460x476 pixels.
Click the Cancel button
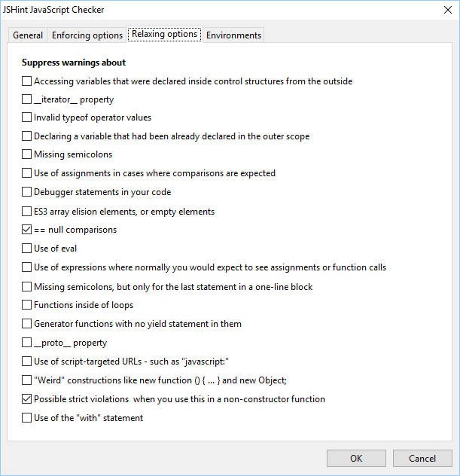(x=422, y=458)
